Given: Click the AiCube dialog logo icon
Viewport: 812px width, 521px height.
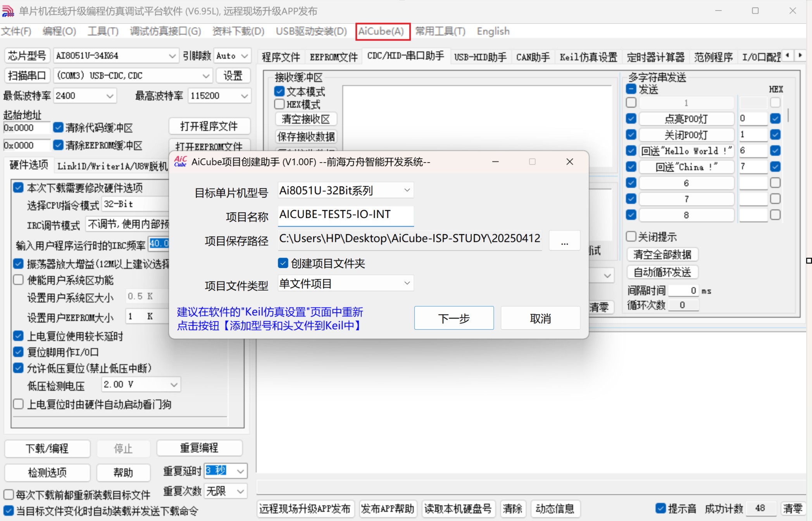Looking at the screenshot, I should [180, 161].
